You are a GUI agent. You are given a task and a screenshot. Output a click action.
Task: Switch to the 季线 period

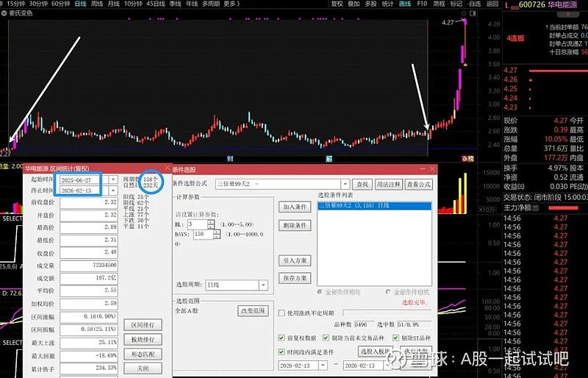[175, 4]
